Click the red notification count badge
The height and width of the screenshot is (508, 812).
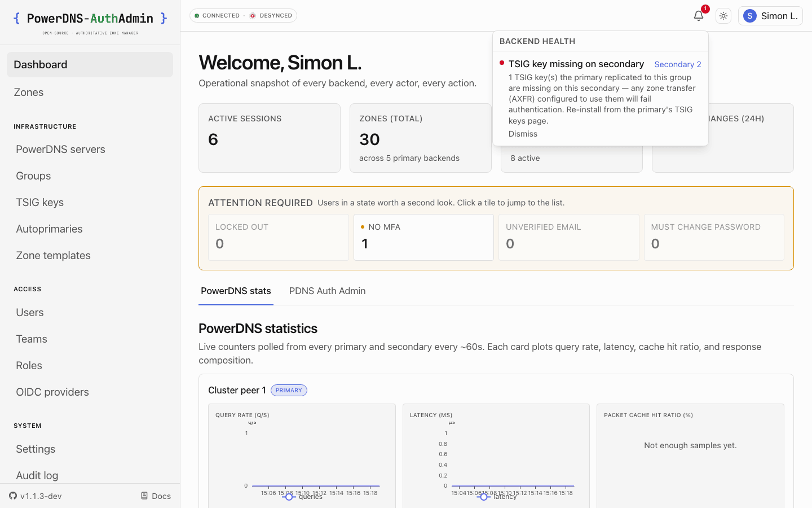click(x=705, y=8)
